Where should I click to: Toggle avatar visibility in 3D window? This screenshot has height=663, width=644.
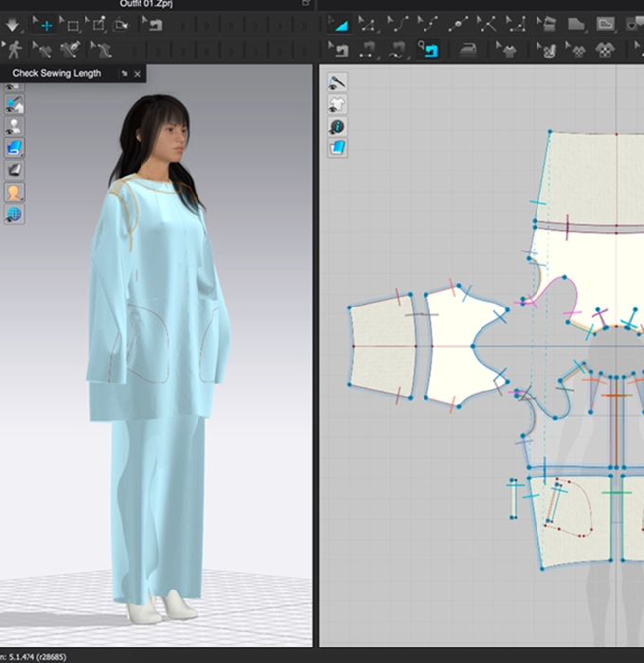point(14,126)
